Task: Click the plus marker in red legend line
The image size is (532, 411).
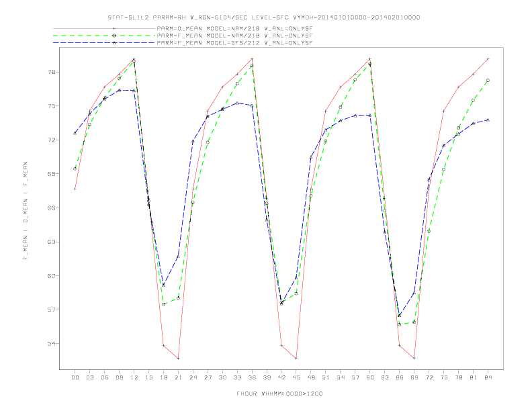Action: 114,28
